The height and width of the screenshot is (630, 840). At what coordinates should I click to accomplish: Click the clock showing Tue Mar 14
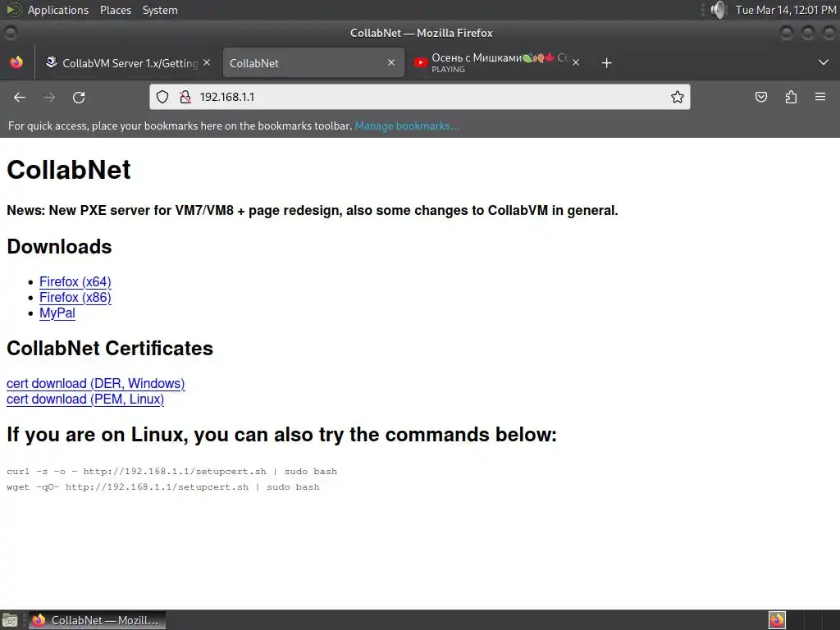785,10
